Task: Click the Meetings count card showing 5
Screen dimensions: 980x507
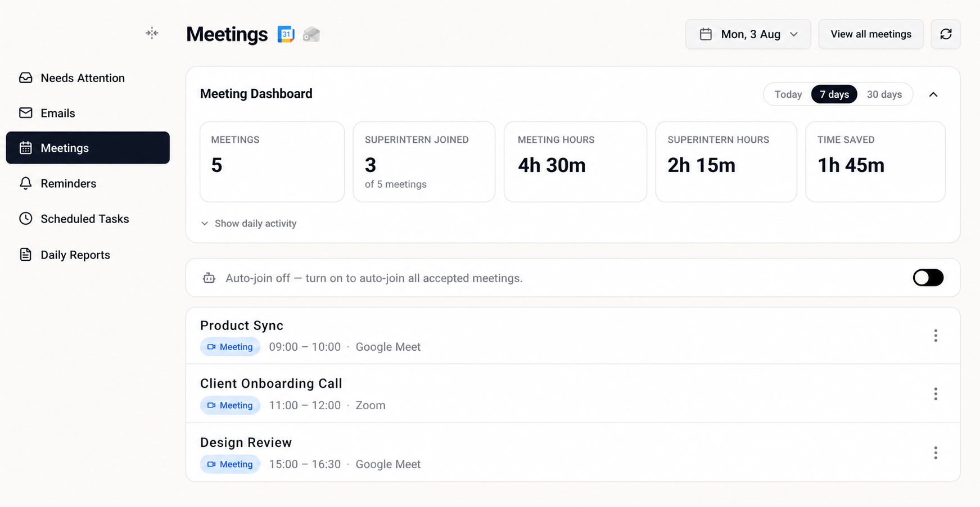Action: 272,162
